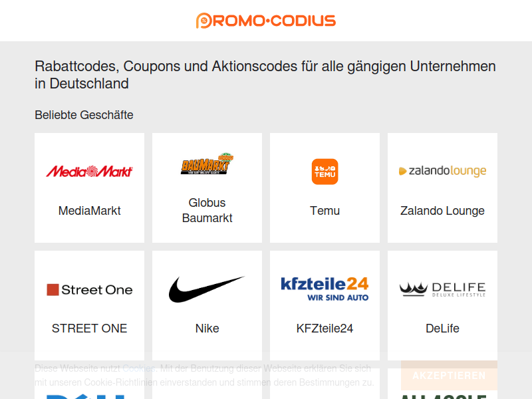Click the Temu store label
The width and height of the screenshot is (532, 399).
pyautogui.click(x=325, y=211)
